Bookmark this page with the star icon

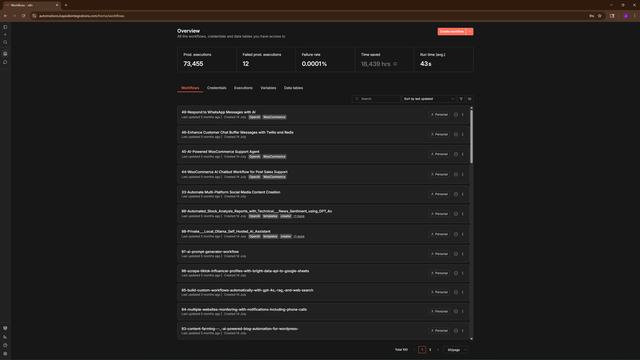(600, 16)
